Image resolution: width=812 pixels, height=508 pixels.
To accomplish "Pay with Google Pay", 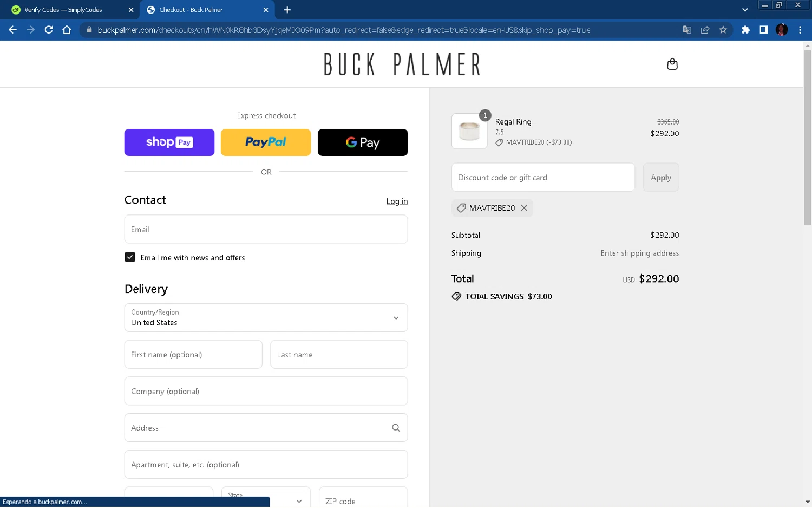I will pyautogui.click(x=363, y=142).
